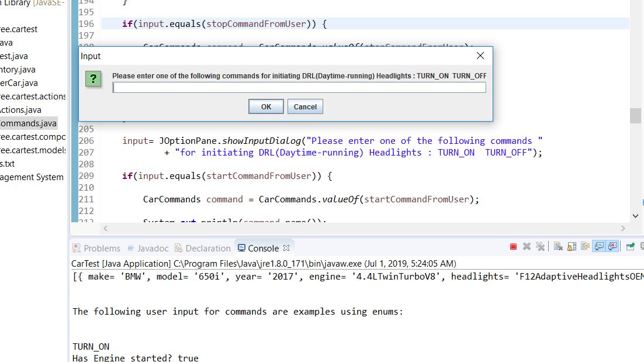The image size is (644, 362).
Task: Select Commands.java in the package explorer
Action: 28,123
